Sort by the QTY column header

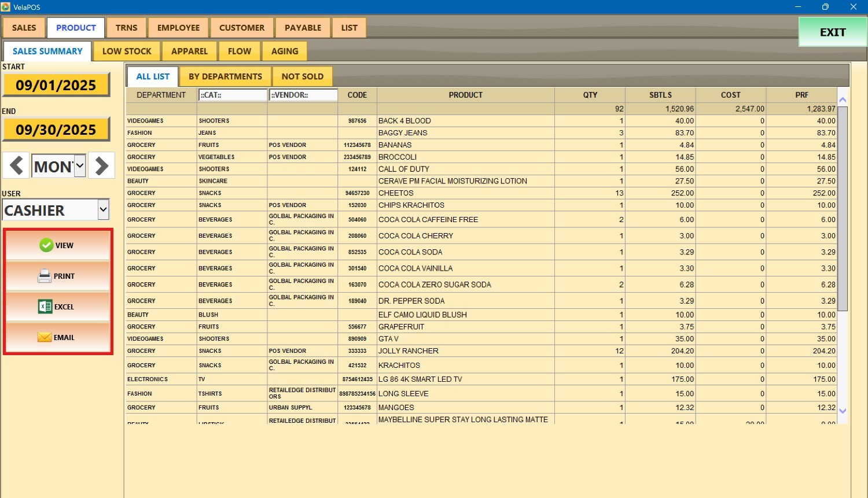point(590,95)
